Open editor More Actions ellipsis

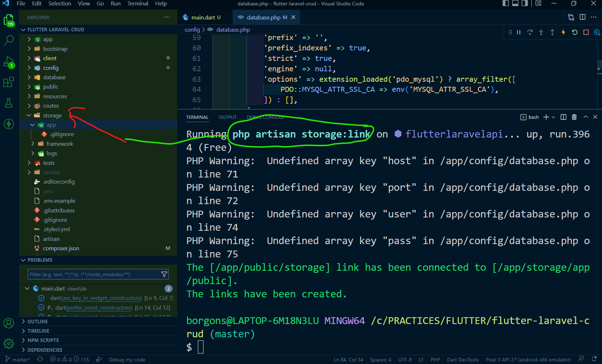coord(594,17)
